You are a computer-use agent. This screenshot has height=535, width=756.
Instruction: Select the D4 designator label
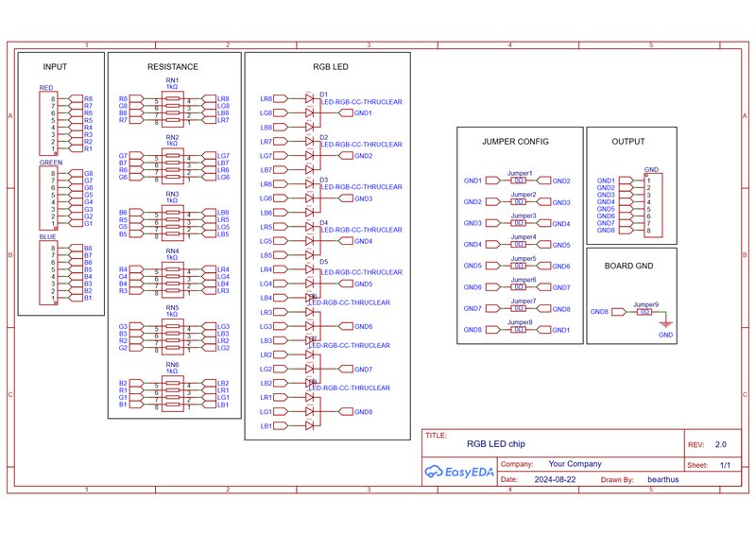(x=323, y=223)
